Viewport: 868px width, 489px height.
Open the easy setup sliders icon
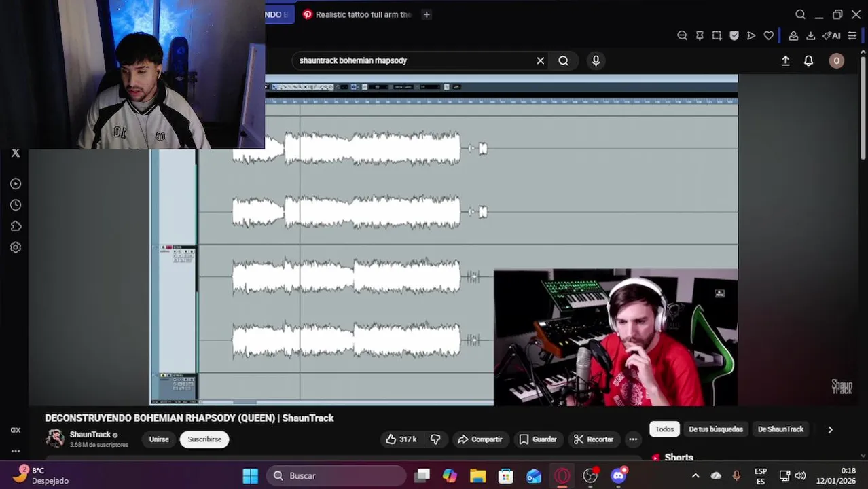pyautogui.click(x=852, y=36)
